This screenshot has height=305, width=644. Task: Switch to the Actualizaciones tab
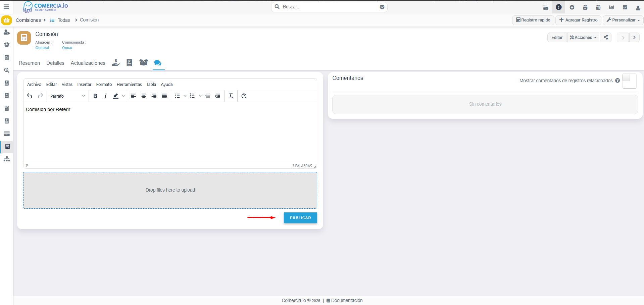(x=88, y=63)
